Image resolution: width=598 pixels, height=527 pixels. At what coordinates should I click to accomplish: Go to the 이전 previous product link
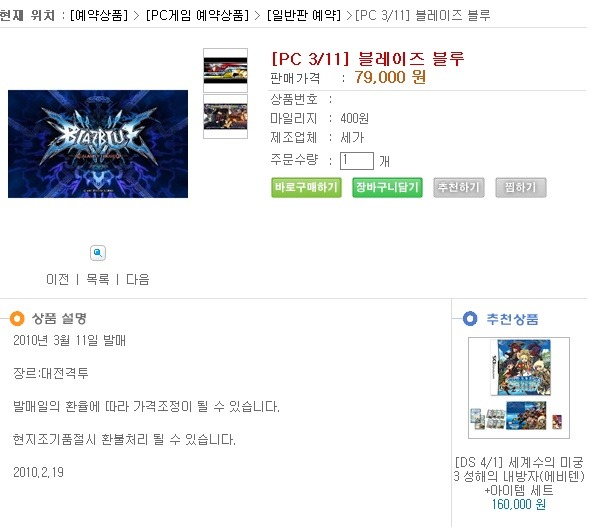[x=58, y=279]
